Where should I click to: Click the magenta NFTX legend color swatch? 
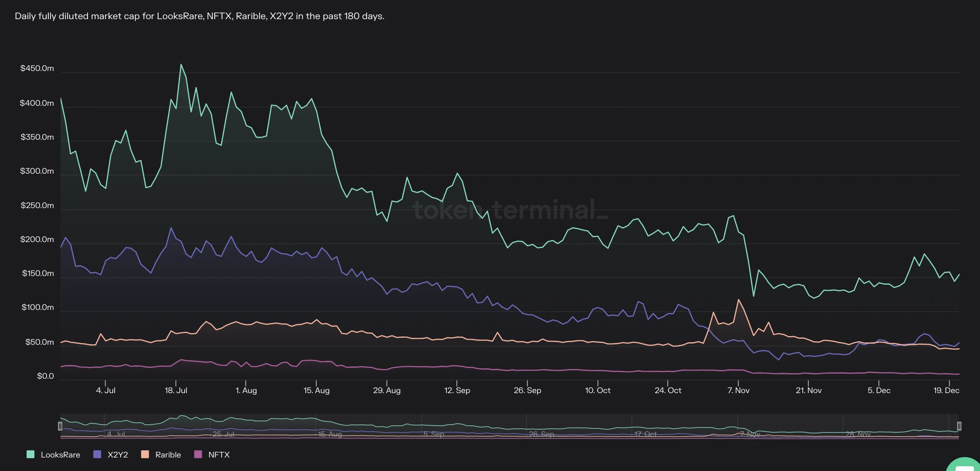(x=198, y=454)
